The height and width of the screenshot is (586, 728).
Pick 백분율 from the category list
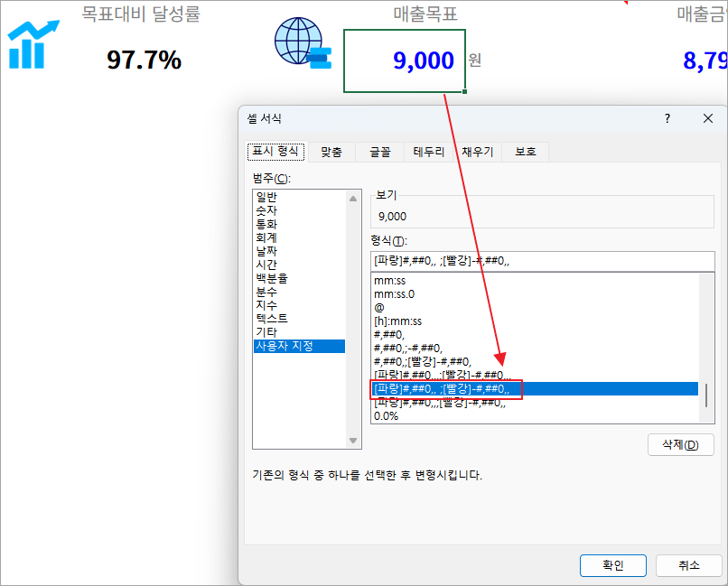click(271, 278)
